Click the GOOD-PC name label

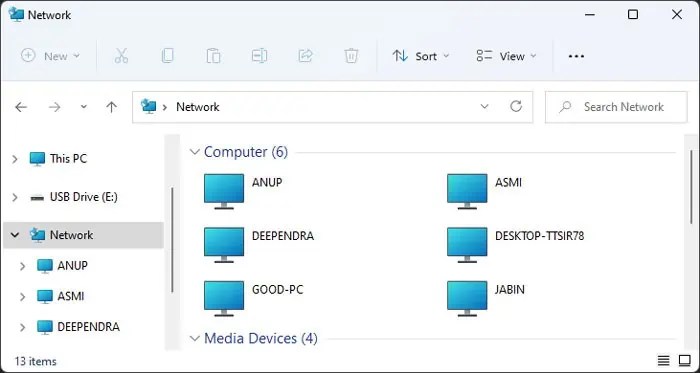(277, 290)
